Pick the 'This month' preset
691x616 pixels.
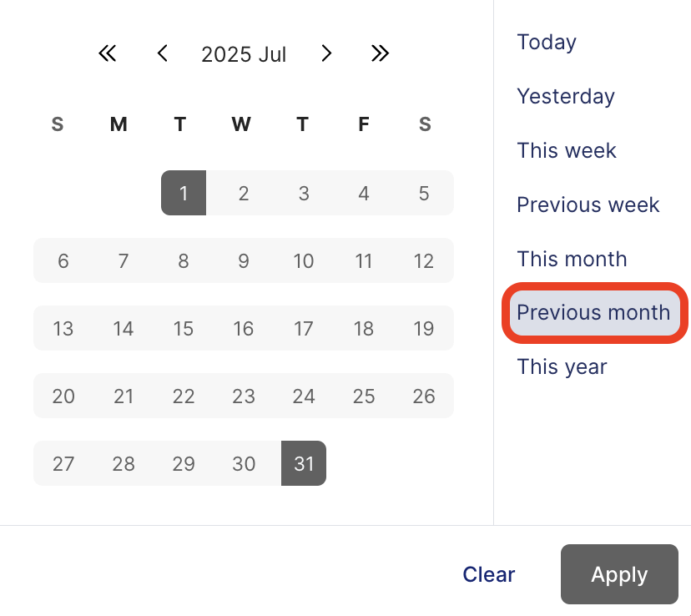572,259
